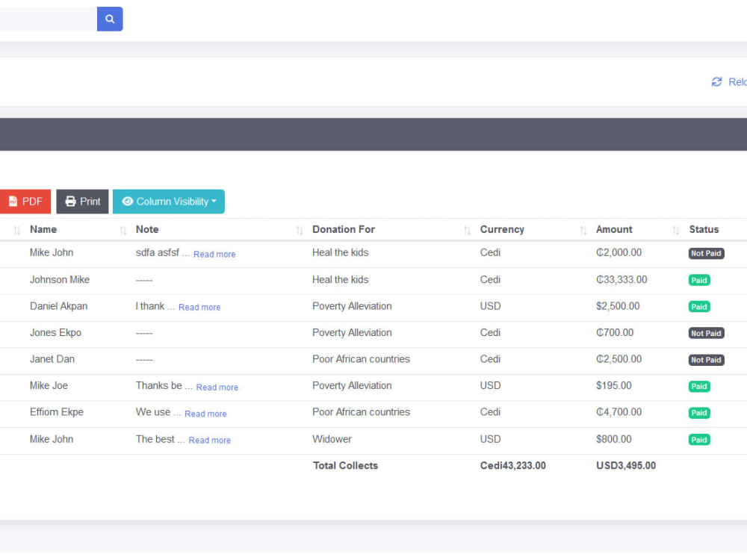This screenshot has height=560, width=747.
Task: Click sort arrows left of the Name header
Action: pos(17,231)
